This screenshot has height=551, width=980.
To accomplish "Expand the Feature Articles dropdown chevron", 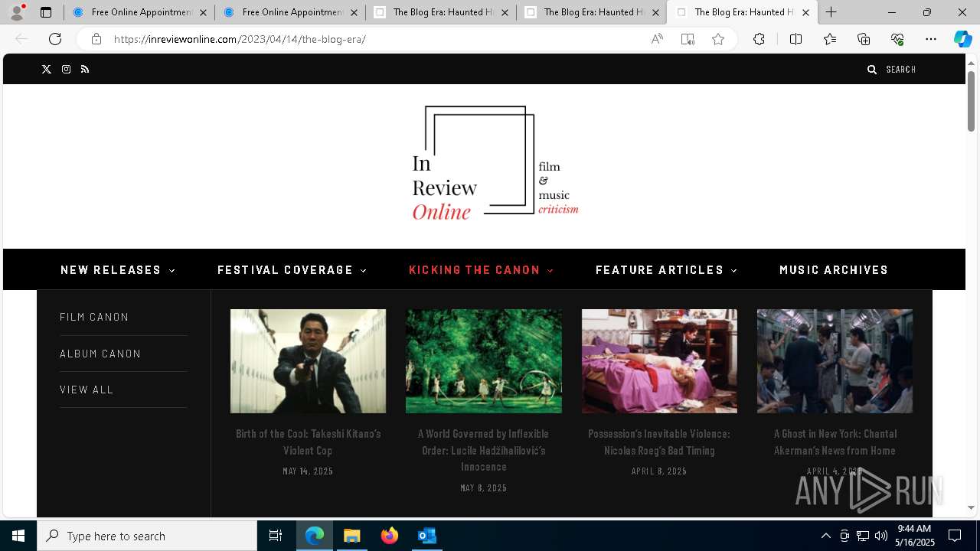I will tap(734, 270).
